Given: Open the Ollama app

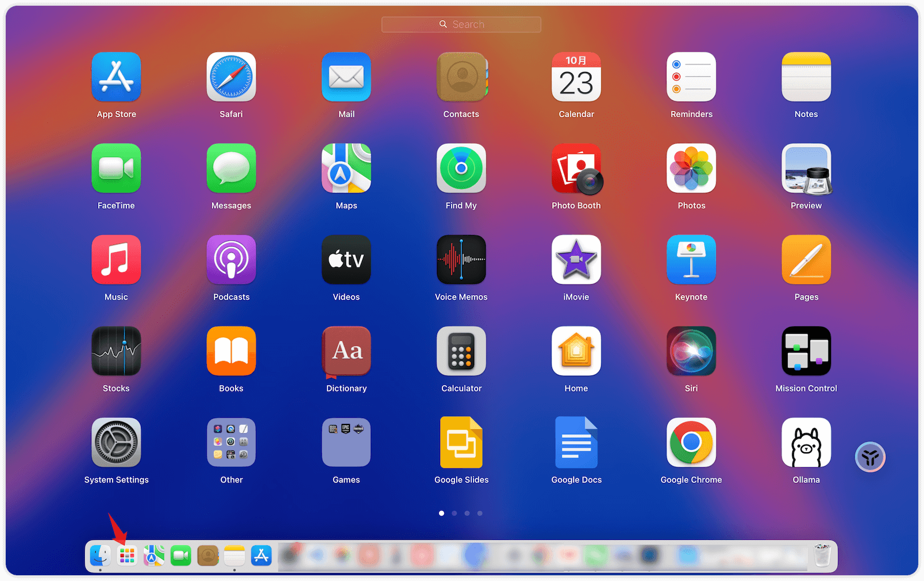Looking at the screenshot, I should 806,442.
